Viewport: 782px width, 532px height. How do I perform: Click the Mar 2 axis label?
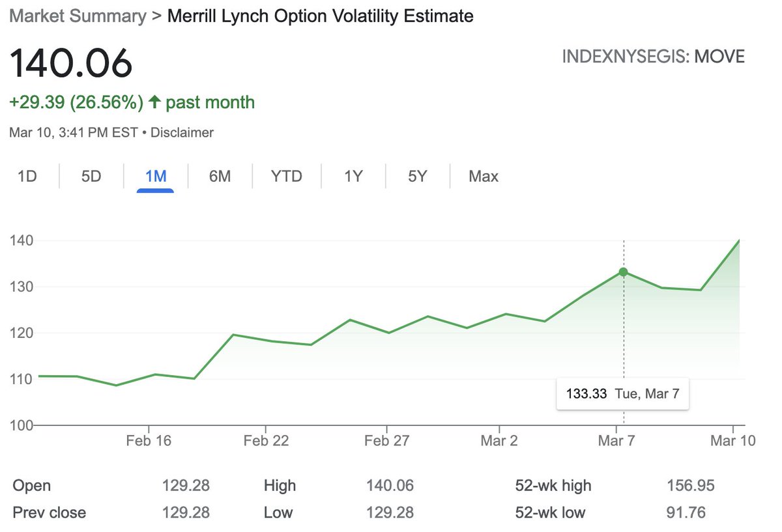pyautogui.click(x=499, y=441)
